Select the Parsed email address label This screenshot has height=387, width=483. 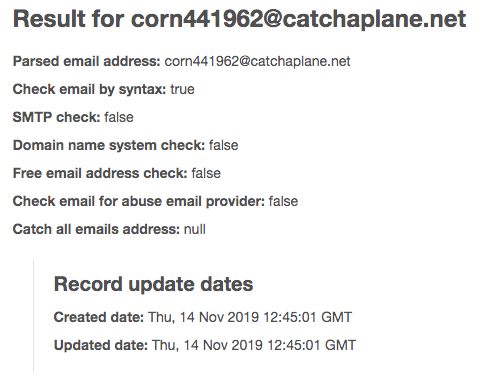[x=87, y=61]
